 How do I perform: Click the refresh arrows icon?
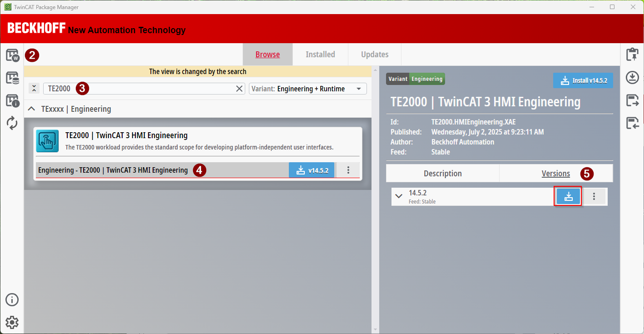click(x=12, y=123)
